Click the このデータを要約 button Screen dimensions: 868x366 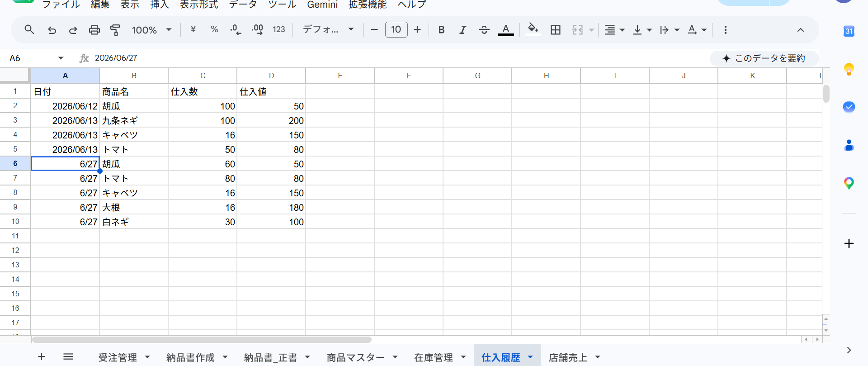[764, 58]
